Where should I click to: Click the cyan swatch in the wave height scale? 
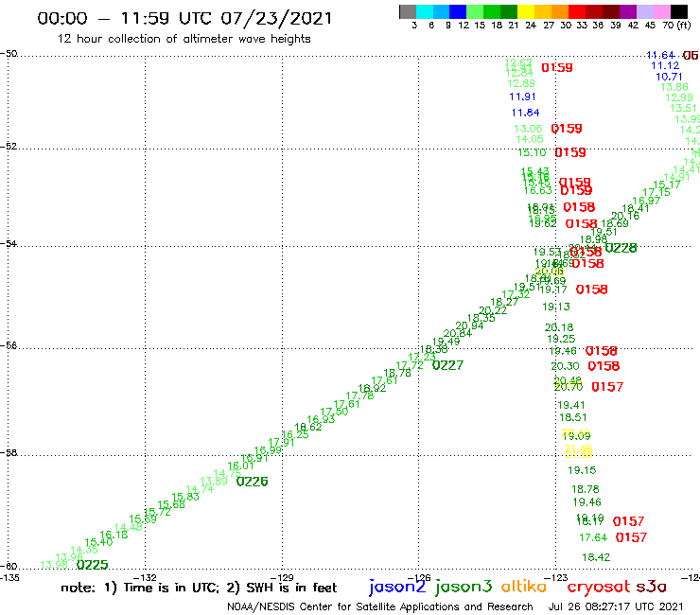425,11
